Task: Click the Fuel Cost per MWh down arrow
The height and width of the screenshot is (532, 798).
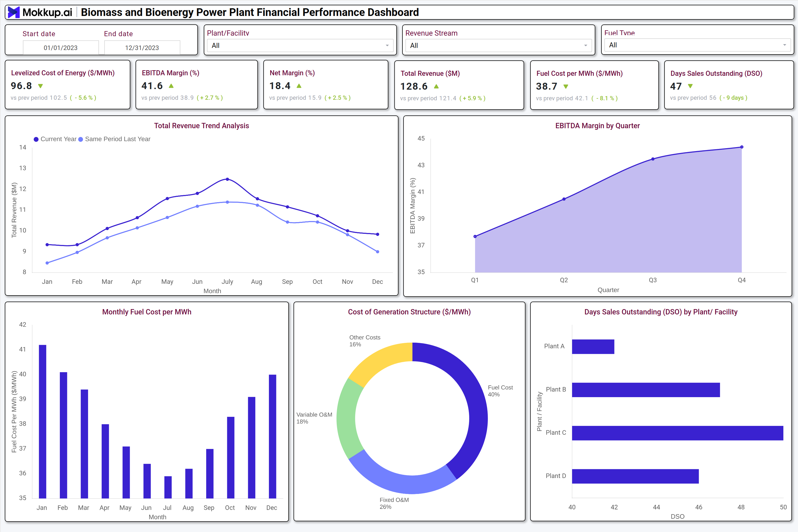Action: [566, 86]
